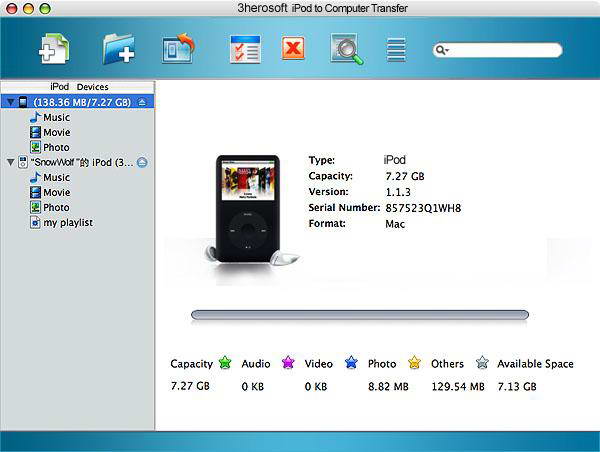Eject the 138.36 MB/7.27 GB device
600x452 pixels.
coord(142,102)
